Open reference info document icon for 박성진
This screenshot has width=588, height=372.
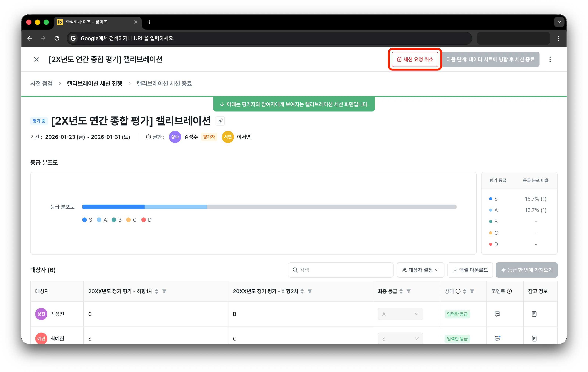pyautogui.click(x=534, y=314)
